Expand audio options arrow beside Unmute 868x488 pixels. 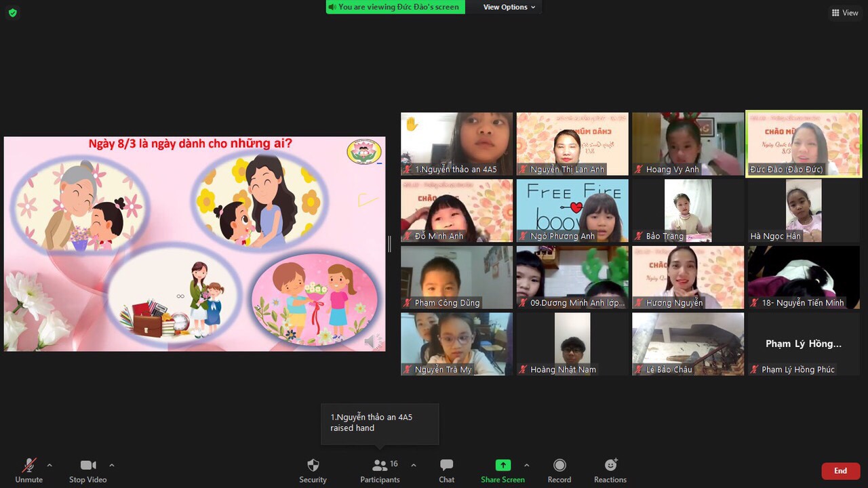coord(50,465)
